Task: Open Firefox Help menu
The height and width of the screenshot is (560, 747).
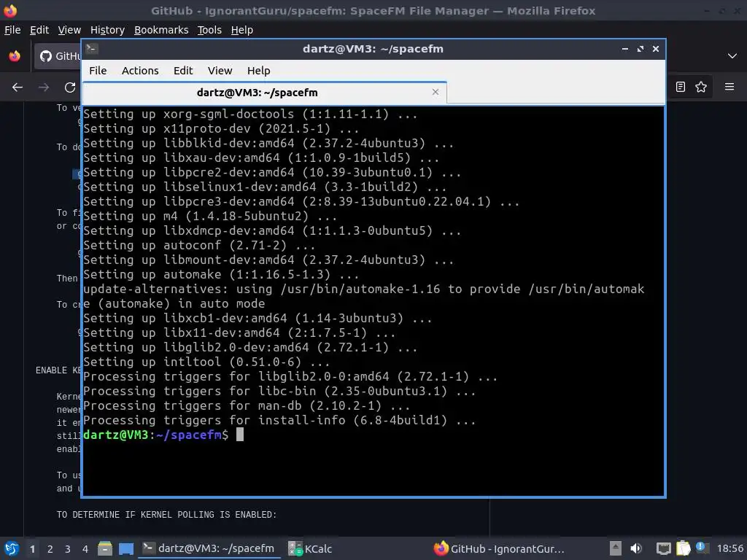Action: click(x=242, y=30)
